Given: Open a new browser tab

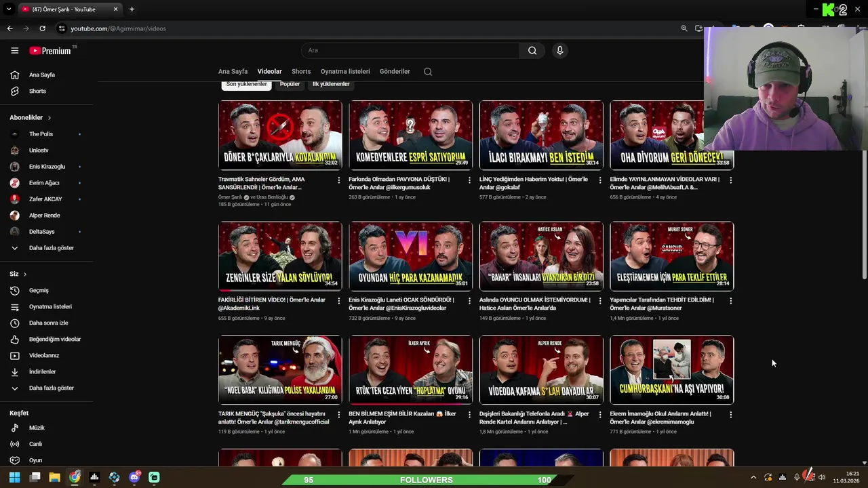Looking at the screenshot, I should (x=132, y=9).
